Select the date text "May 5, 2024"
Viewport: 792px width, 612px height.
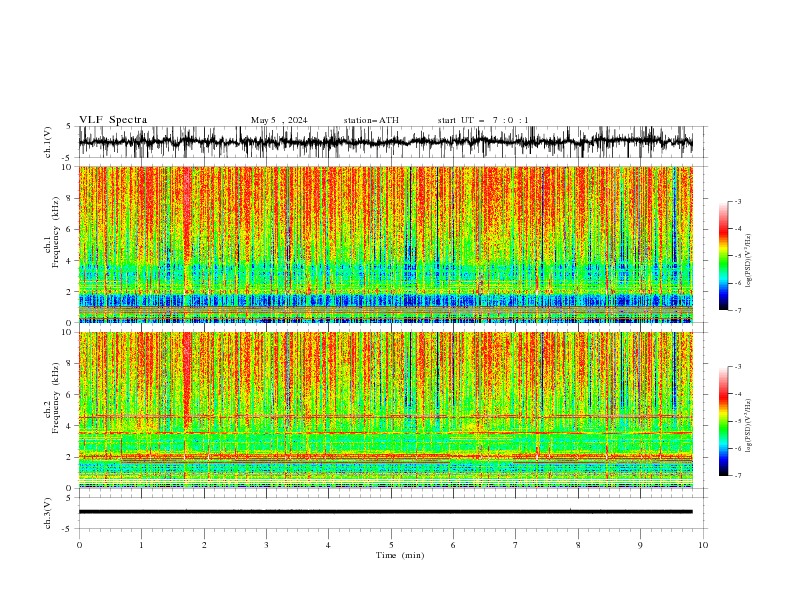click(279, 120)
